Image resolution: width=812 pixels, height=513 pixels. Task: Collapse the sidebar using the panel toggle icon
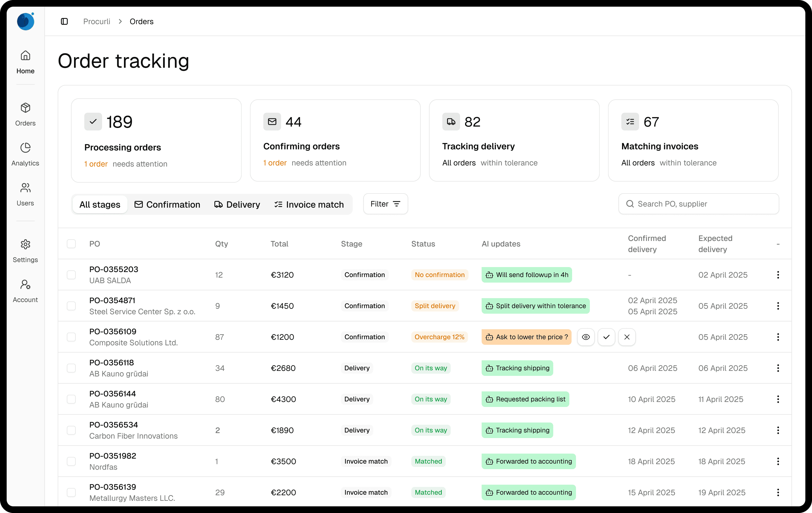click(64, 21)
